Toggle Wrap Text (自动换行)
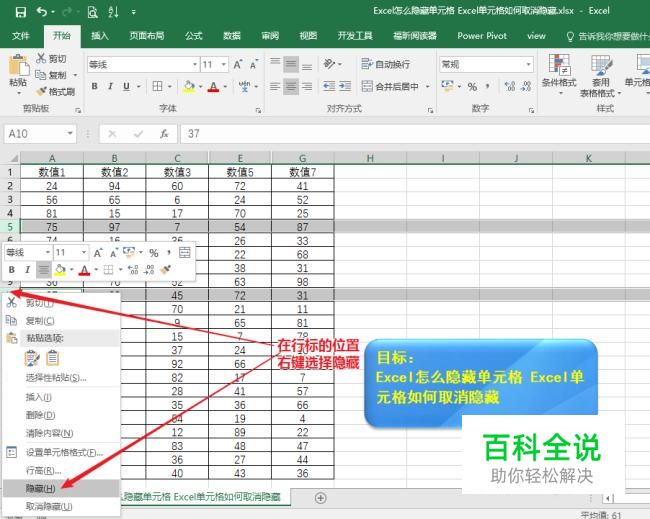650x519 pixels. pos(386,64)
